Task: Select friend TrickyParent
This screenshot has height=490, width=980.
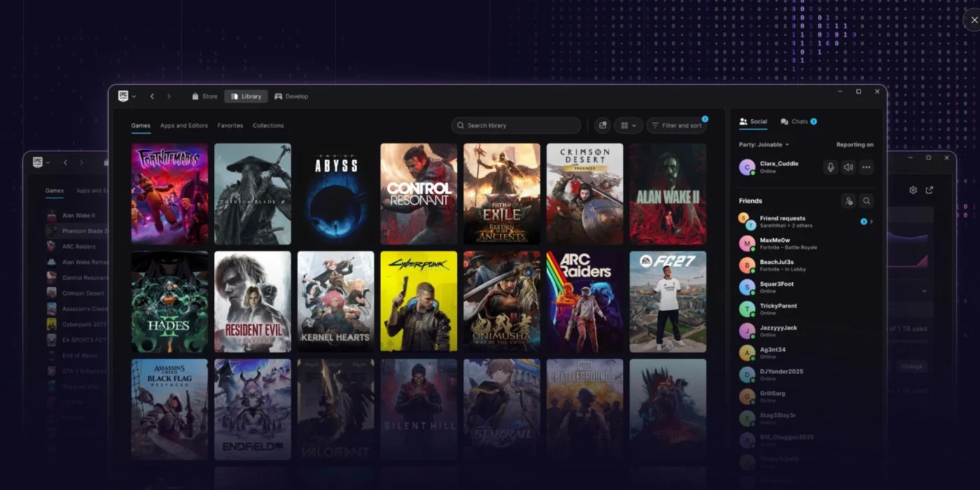Action: (x=806, y=309)
